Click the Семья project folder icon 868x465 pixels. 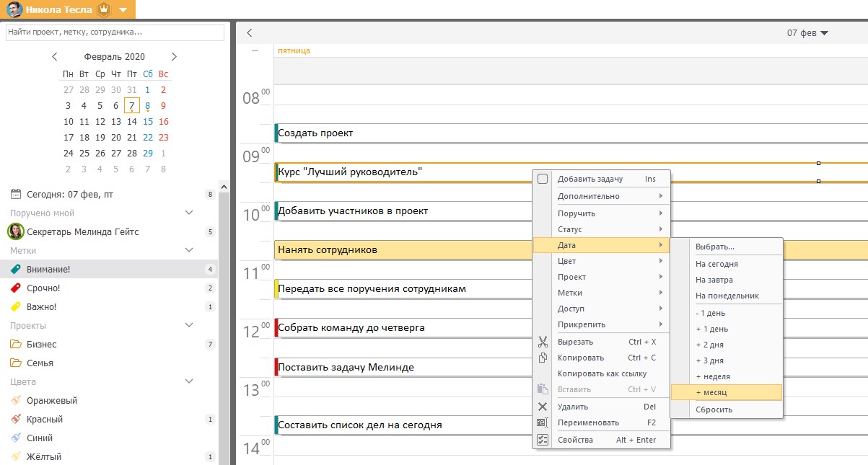point(15,363)
